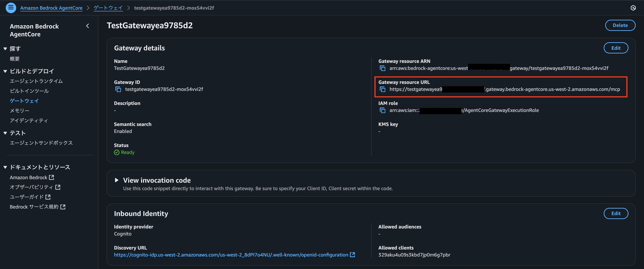This screenshot has height=269, width=644.
Task: Click the Delete gateway button
Action: pyautogui.click(x=620, y=25)
